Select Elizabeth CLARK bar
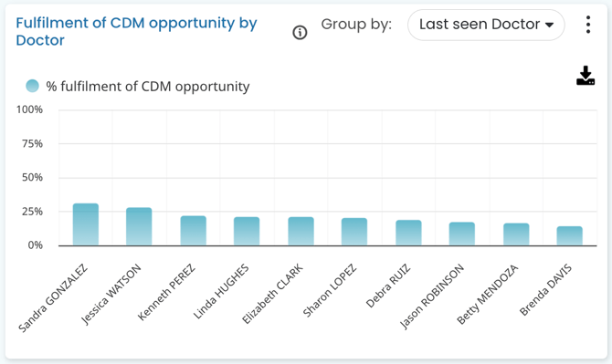 point(301,231)
